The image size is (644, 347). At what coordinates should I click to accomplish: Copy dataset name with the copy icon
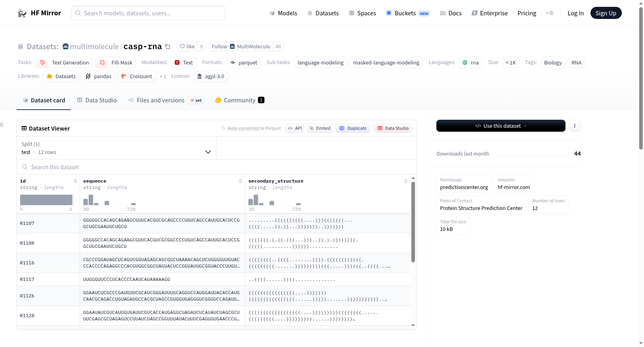coord(167,46)
